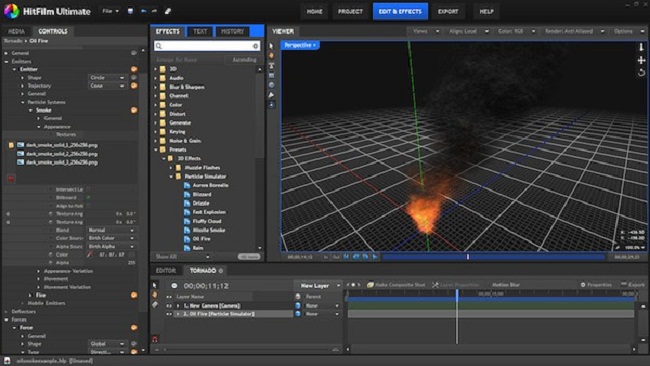Switch to the EDITOR timeline tab
This screenshot has height=366, width=650.
166,271
